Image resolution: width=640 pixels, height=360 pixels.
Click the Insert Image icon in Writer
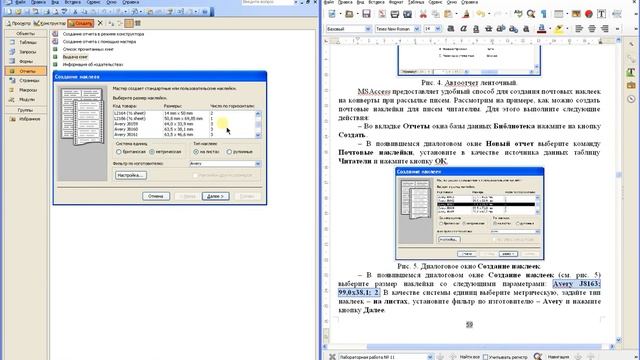coord(576,14)
